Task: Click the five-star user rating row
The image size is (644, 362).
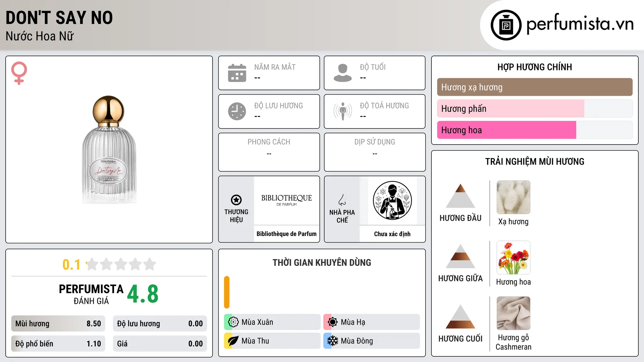Action: tap(121, 264)
